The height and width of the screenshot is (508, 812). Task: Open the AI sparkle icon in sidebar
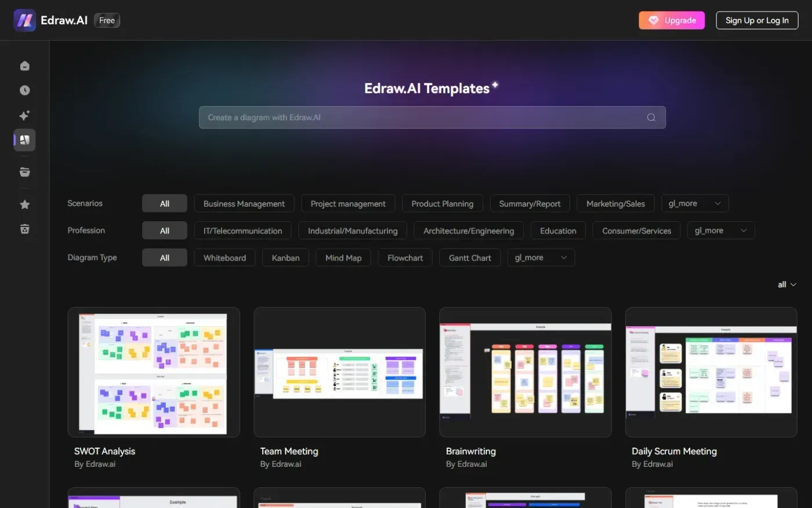coord(24,116)
